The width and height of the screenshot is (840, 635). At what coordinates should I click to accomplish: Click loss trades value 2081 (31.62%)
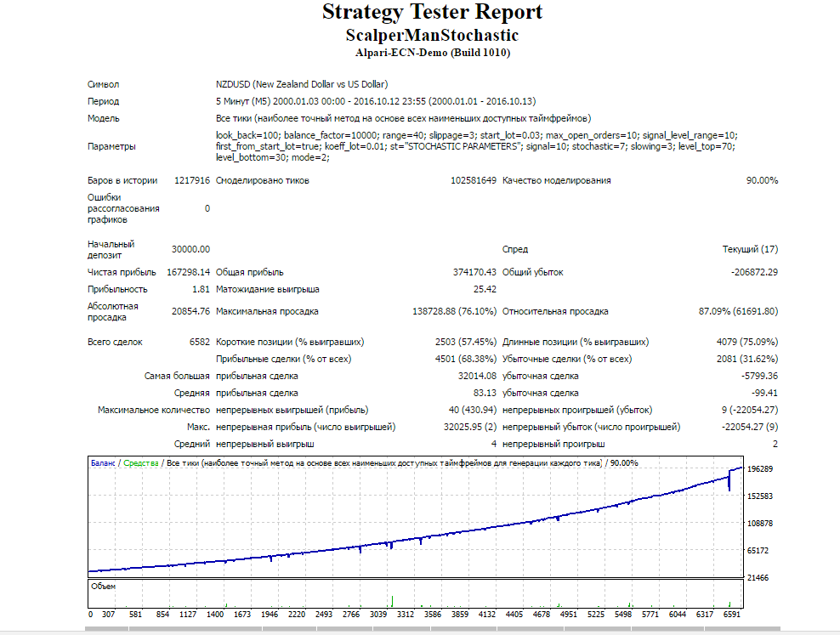747,359
